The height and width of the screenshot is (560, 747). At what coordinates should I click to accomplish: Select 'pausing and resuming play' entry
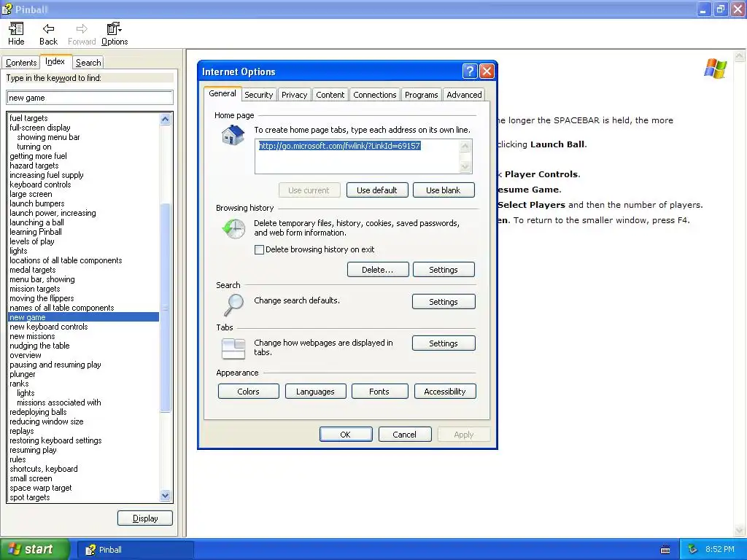tap(55, 365)
